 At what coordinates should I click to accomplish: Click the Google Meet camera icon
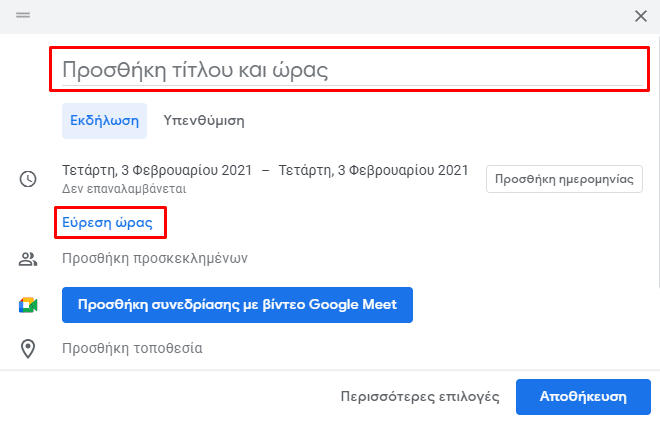[x=28, y=305]
